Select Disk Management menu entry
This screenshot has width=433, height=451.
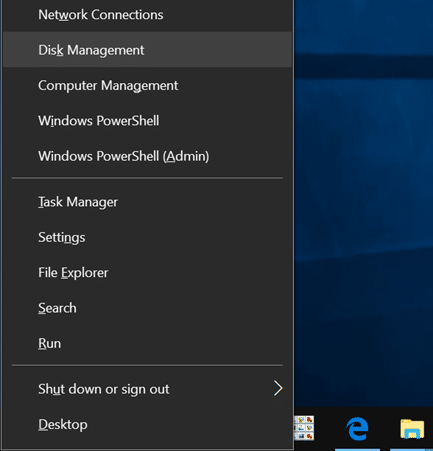(x=147, y=50)
